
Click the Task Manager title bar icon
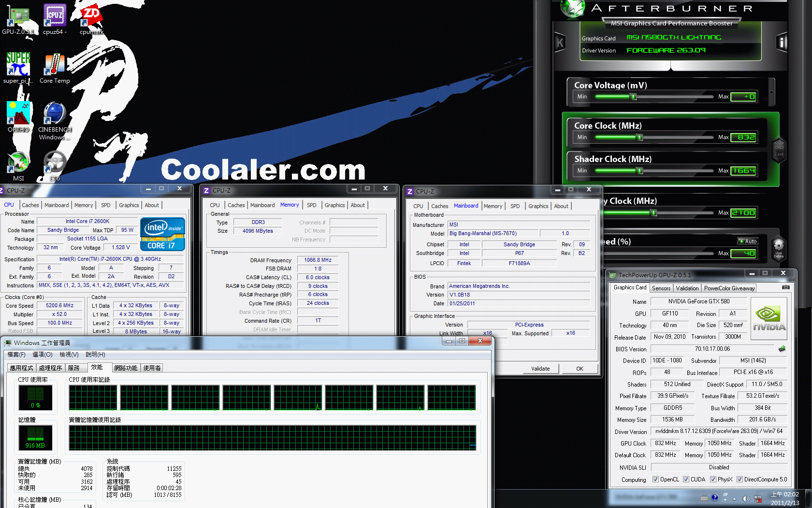[8, 343]
